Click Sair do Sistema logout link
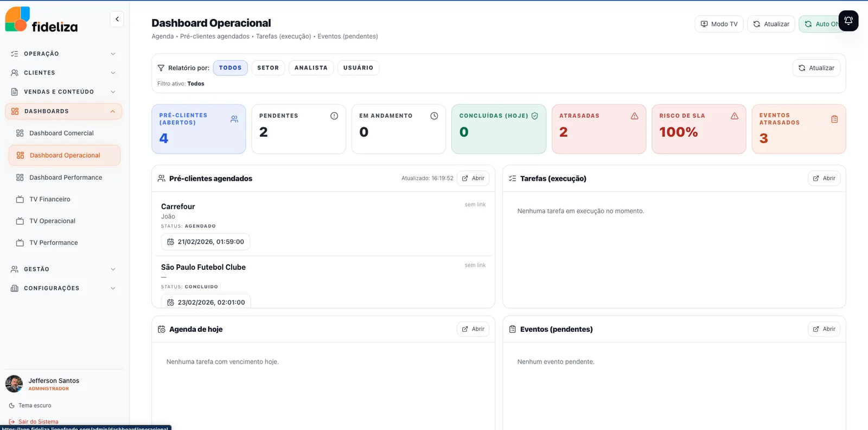The image size is (868, 430). click(x=34, y=422)
